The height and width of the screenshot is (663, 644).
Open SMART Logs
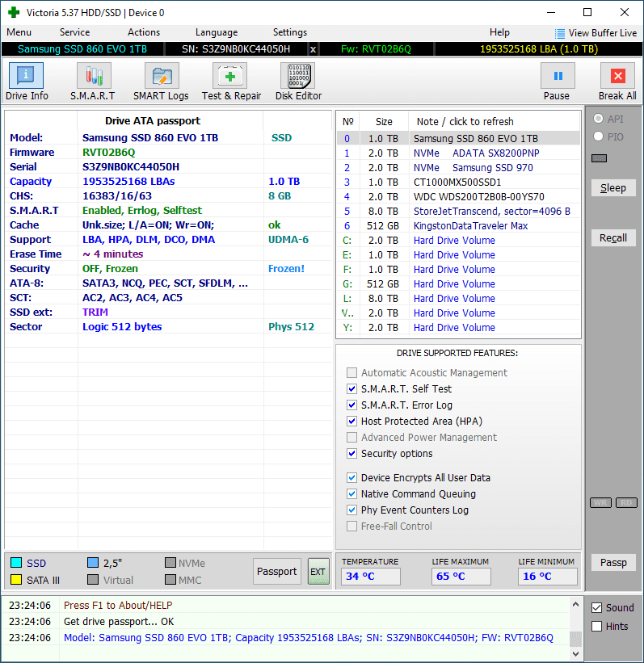[161, 82]
